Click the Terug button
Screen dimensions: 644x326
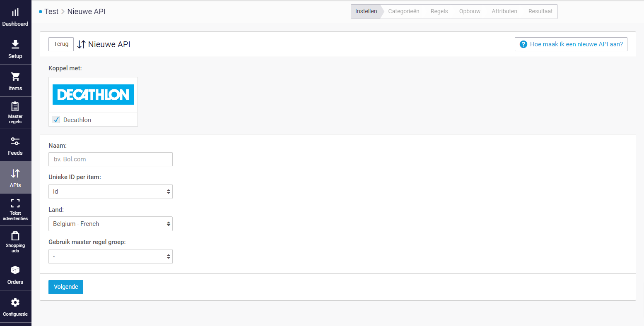(x=61, y=44)
